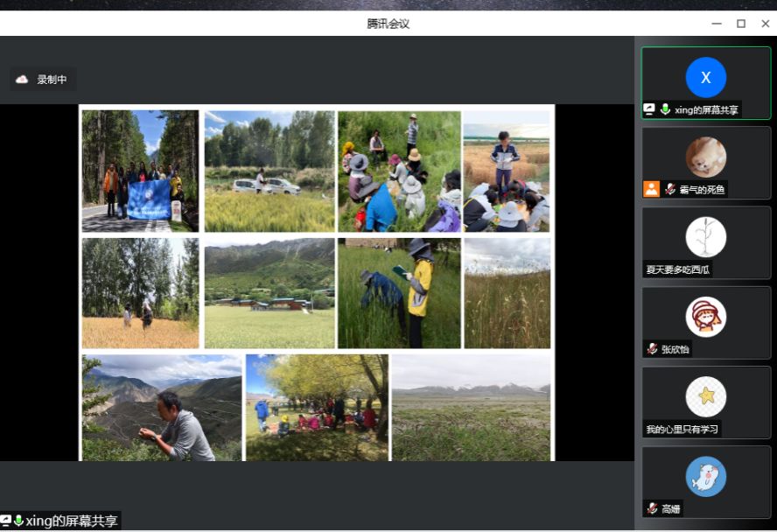Click the photo of a picnic group under trees
Image resolution: width=777 pixels, height=532 pixels.
(x=317, y=408)
